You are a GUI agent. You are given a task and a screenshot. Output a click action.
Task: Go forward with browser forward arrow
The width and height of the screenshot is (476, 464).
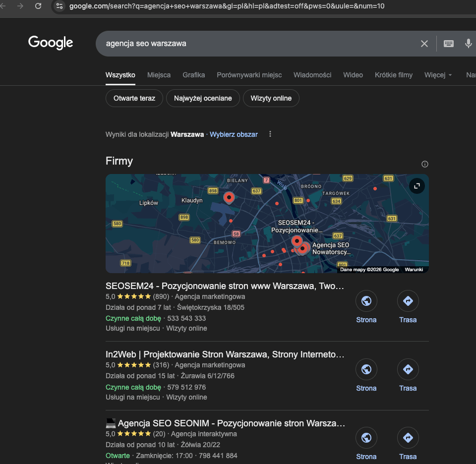(20, 6)
